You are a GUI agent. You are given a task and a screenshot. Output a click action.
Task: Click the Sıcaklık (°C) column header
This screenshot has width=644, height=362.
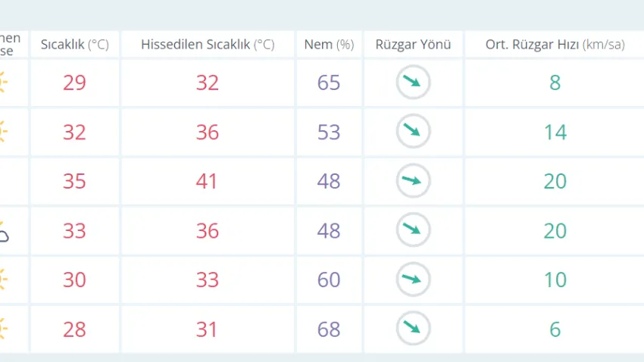click(75, 44)
